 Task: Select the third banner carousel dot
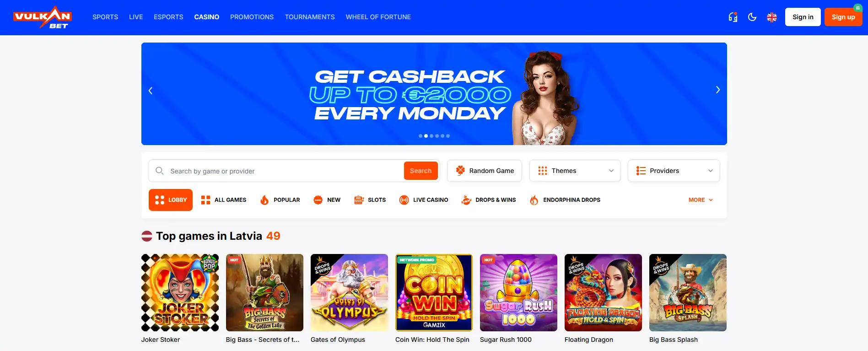click(431, 136)
